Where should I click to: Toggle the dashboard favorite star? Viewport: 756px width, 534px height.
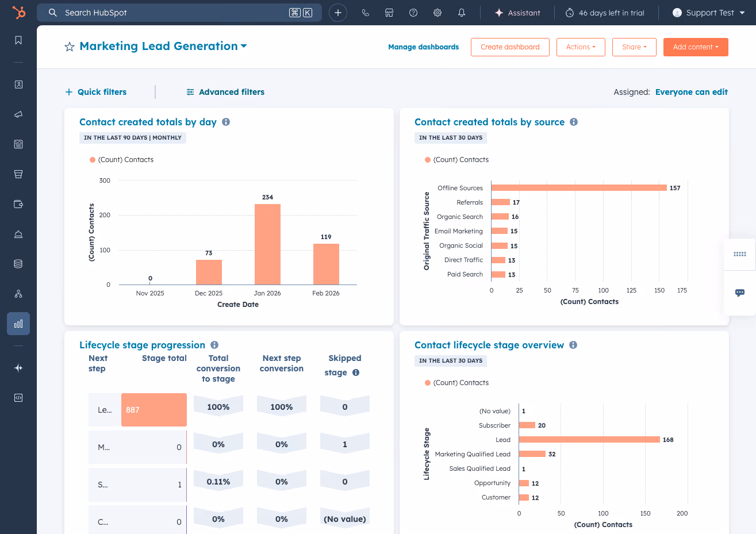pos(69,47)
